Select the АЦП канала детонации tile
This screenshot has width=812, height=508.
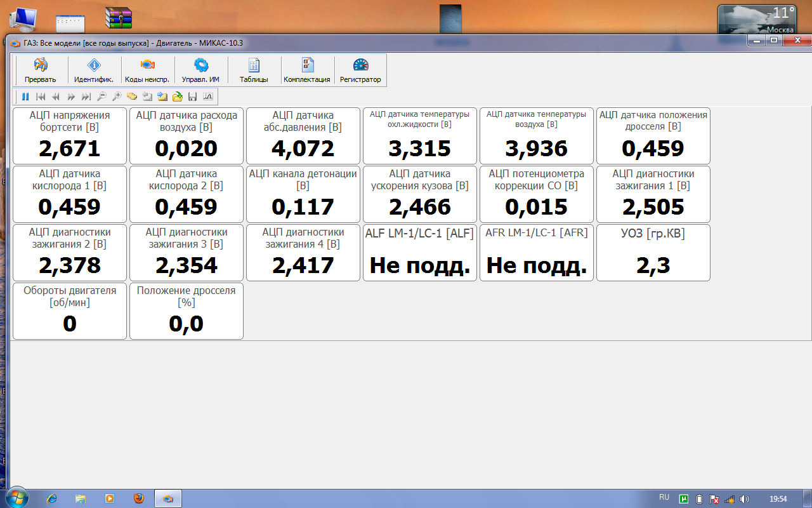303,194
